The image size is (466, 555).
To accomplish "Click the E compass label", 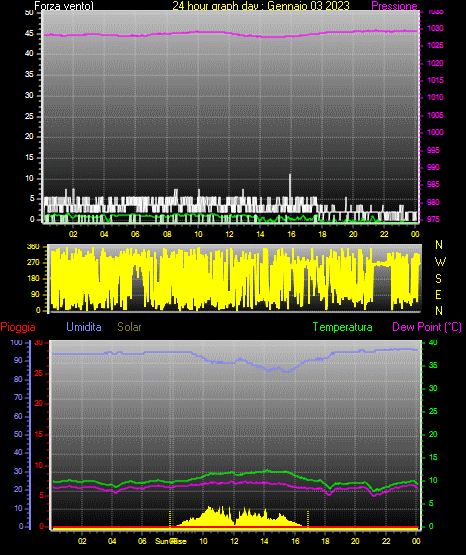I will [438, 295].
